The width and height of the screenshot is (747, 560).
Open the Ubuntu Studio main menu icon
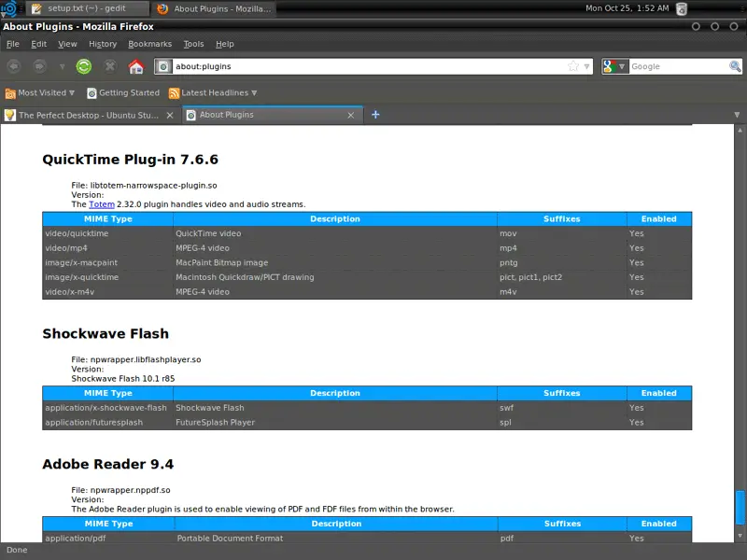[8, 8]
